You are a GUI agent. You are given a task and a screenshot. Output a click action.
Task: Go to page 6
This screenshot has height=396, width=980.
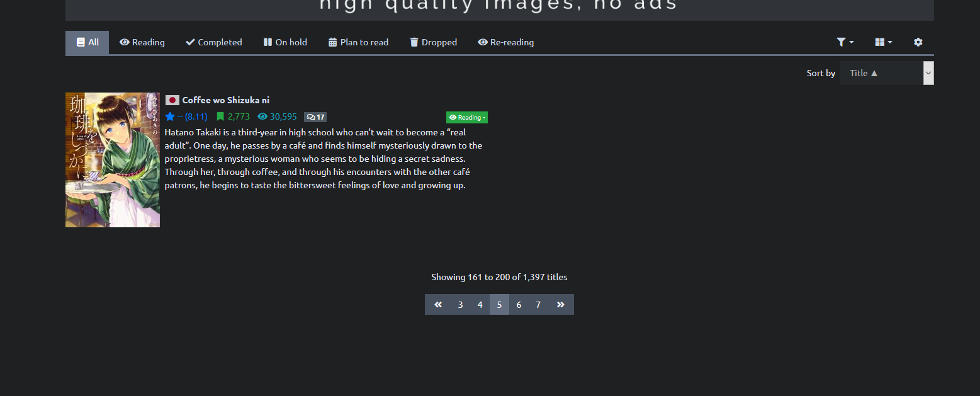tap(519, 305)
